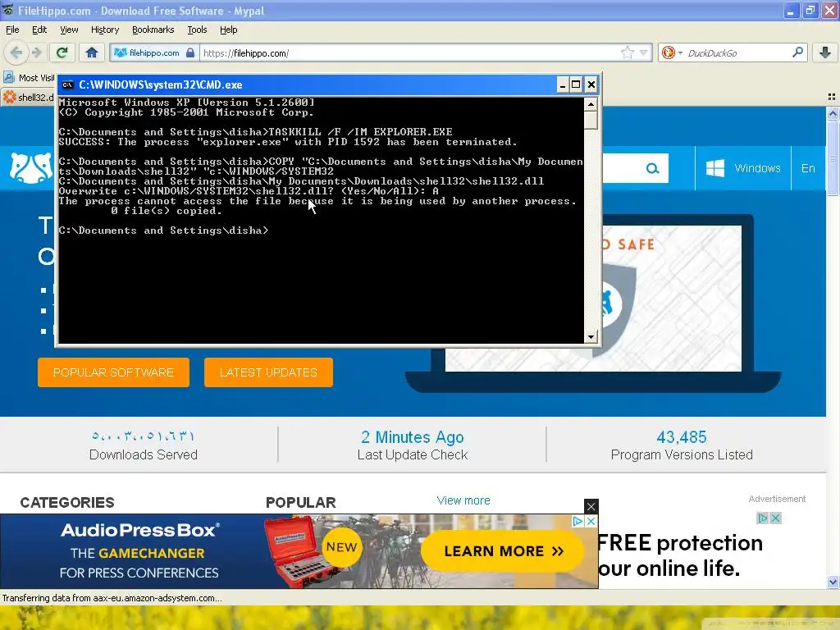Click CMD scrollbar up arrow
The height and width of the screenshot is (630, 840).
pyautogui.click(x=591, y=104)
